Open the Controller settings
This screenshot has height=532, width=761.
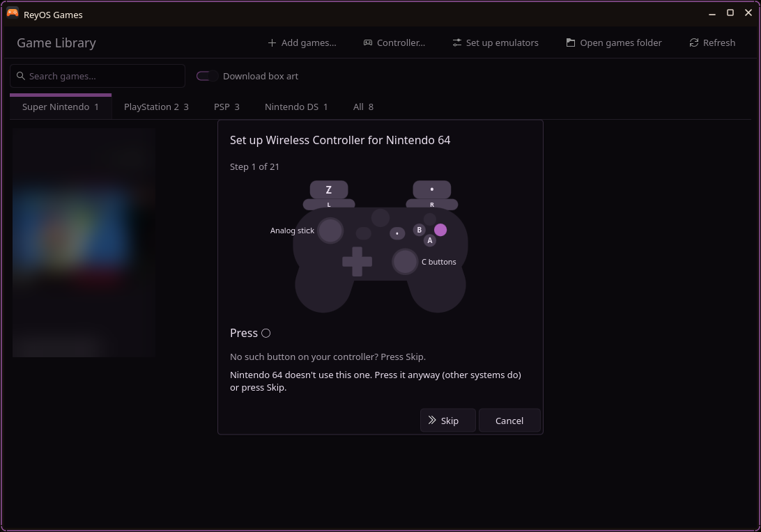[394, 42]
